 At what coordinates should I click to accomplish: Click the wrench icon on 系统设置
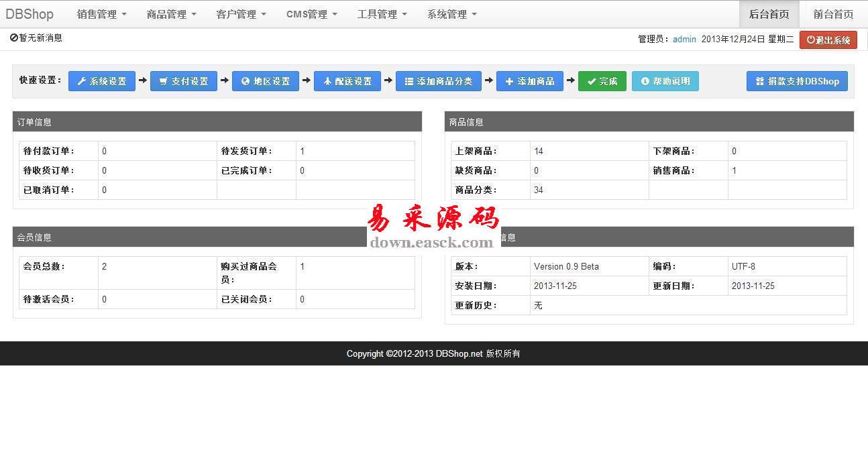[x=82, y=81]
